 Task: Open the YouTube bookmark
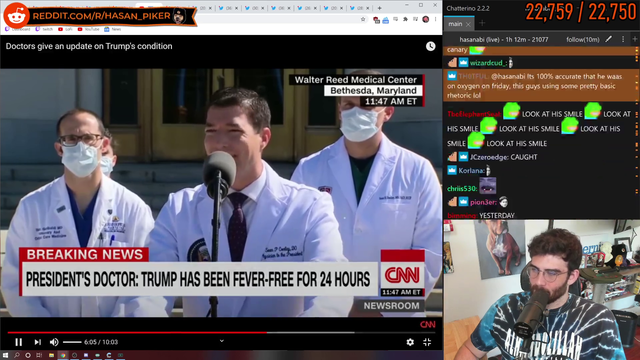89,29
